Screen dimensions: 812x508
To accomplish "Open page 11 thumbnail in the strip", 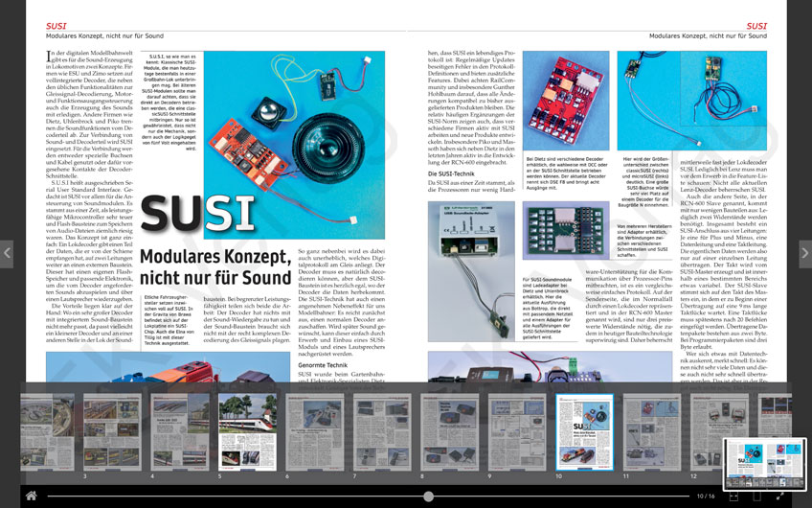I will [652, 431].
